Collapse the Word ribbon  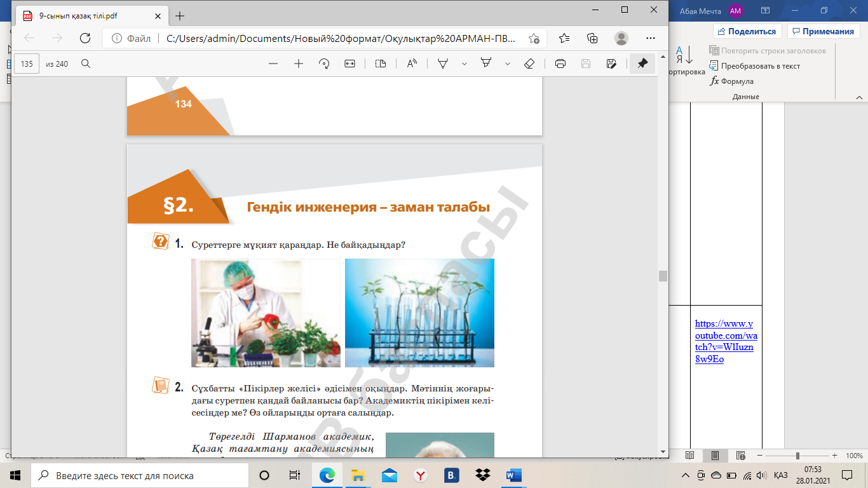(858, 97)
